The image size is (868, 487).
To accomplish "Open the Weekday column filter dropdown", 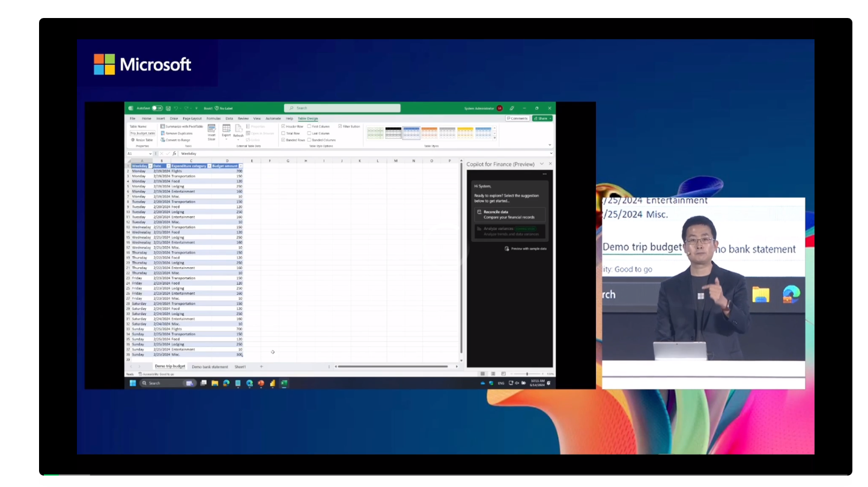I will point(150,166).
